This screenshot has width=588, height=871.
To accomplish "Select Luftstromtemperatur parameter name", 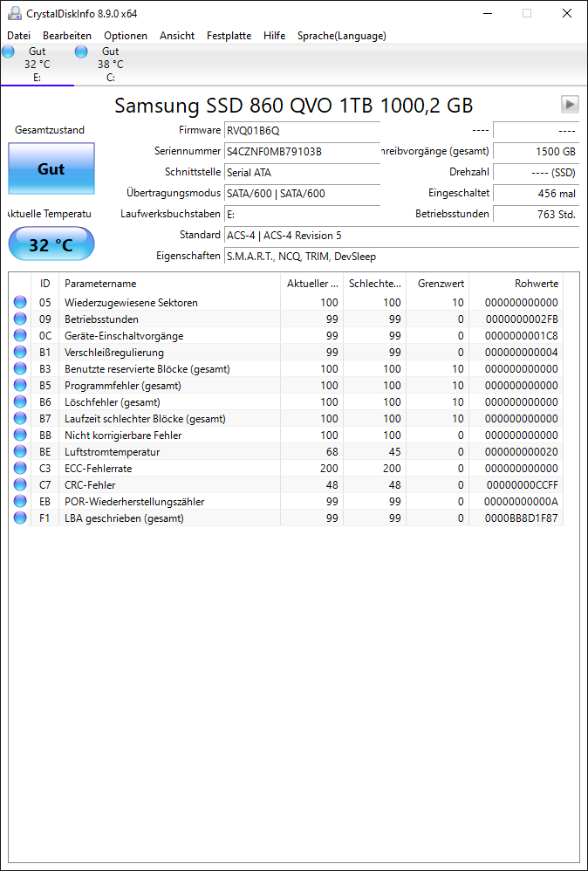I will tap(113, 451).
